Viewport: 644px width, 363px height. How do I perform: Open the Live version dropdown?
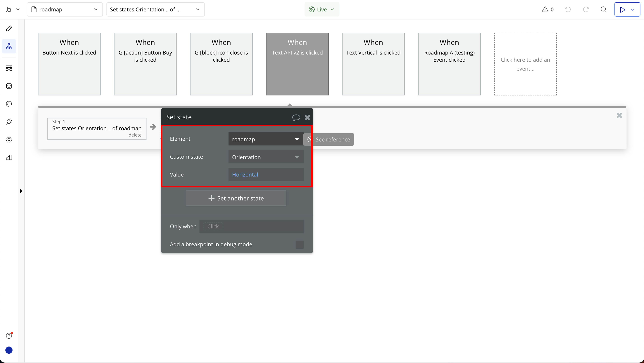coord(322,10)
